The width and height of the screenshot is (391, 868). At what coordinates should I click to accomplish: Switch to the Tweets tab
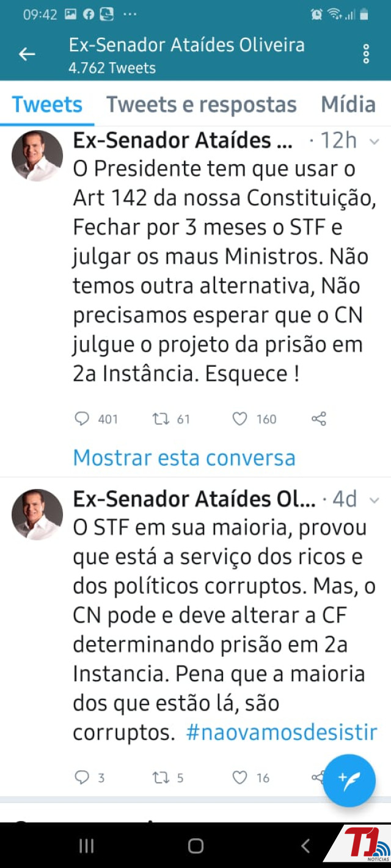pyautogui.click(x=47, y=104)
